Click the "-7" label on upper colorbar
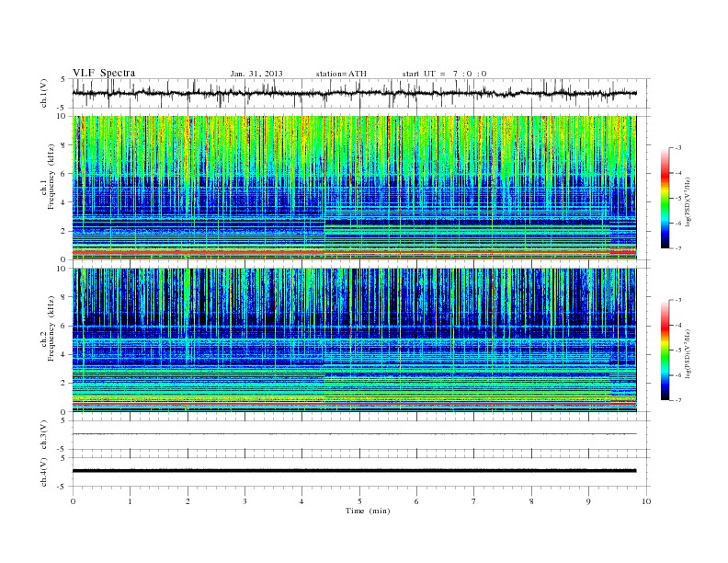The image size is (728, 563). [678, 248]
